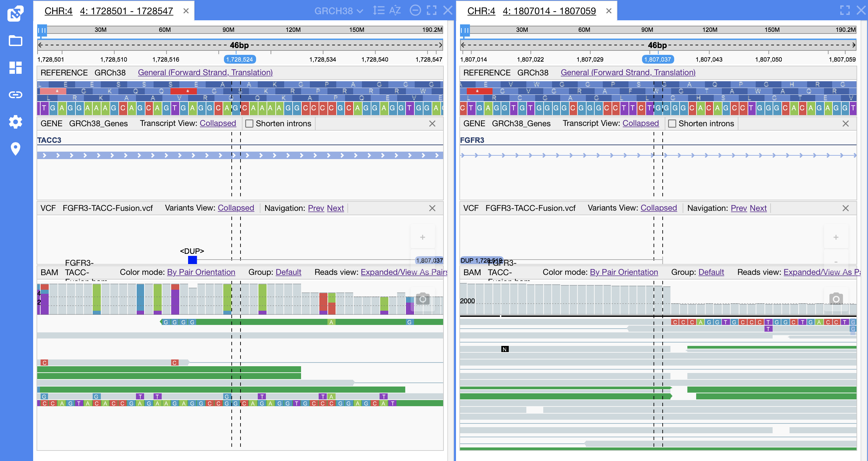Take a BAM snapshot with left camera icon
Image resolution: width=868 pixels, height=461 pixels.
click(x=422, y=299)
